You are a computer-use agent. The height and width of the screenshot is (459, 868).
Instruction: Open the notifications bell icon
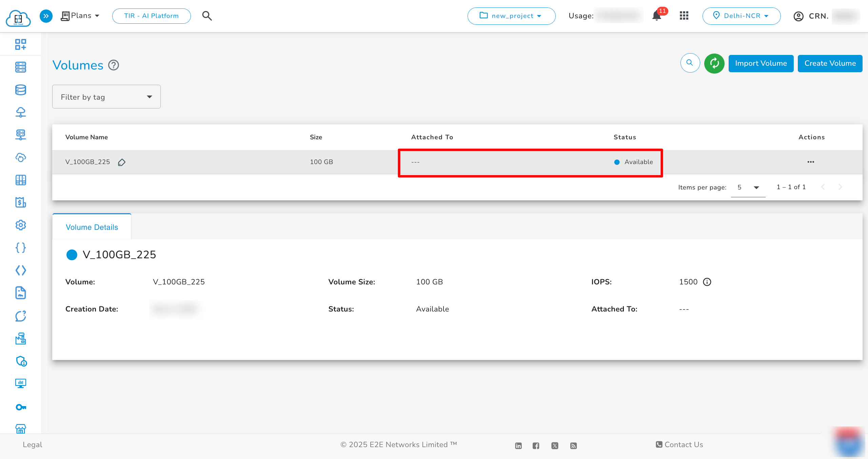[657, 16]
